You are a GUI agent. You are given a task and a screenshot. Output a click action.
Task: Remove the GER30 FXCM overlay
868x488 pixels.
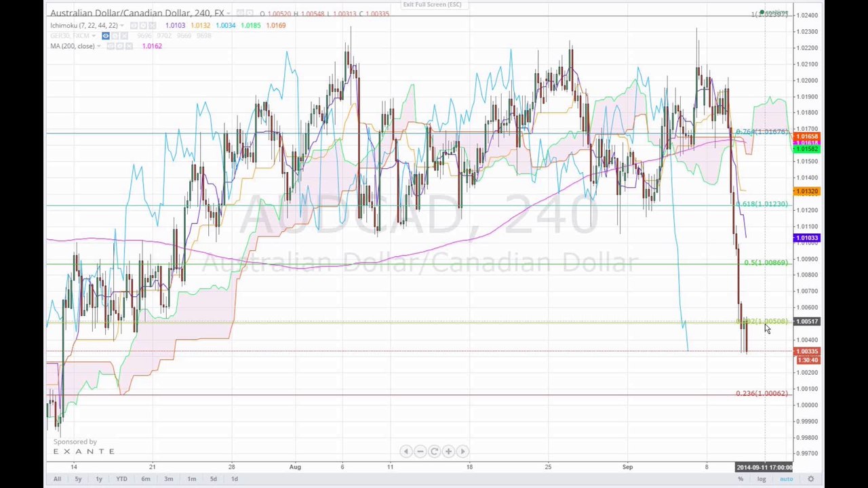click(124, 35)
